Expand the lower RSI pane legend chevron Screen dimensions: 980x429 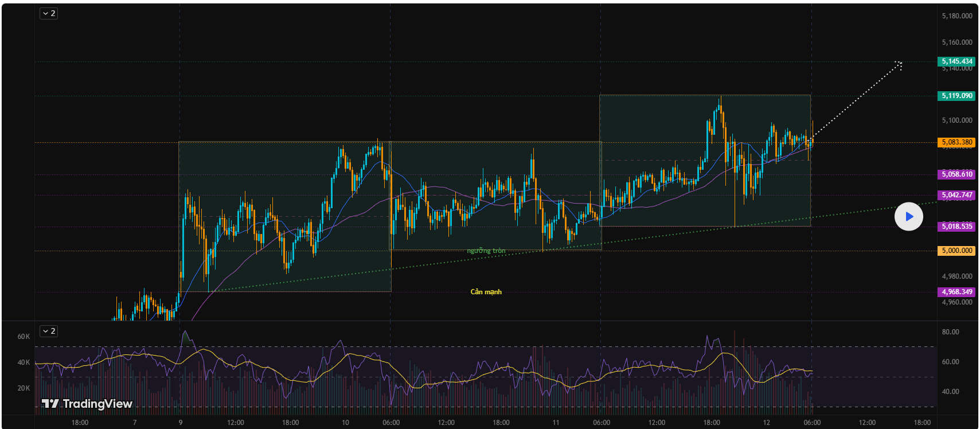tap(48, 331)
